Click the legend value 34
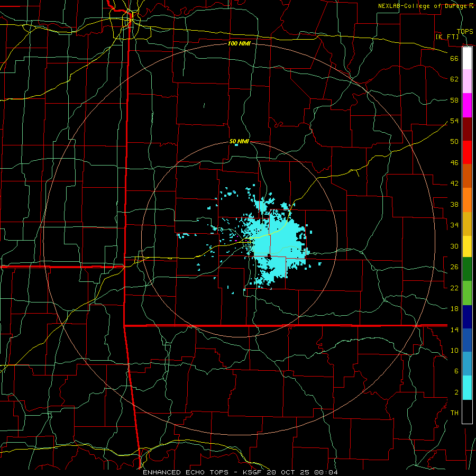Viewport: 476px width, 476px height. [454, 225]
